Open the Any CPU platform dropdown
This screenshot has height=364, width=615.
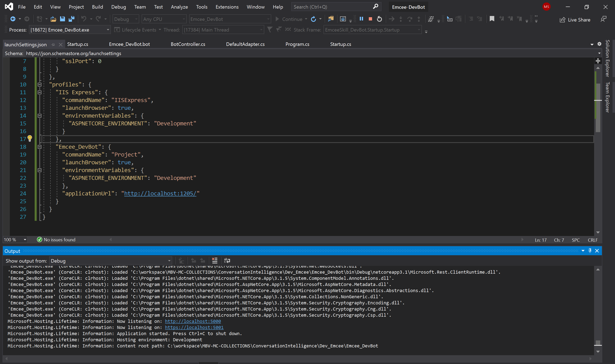click(x=164, y=19)
